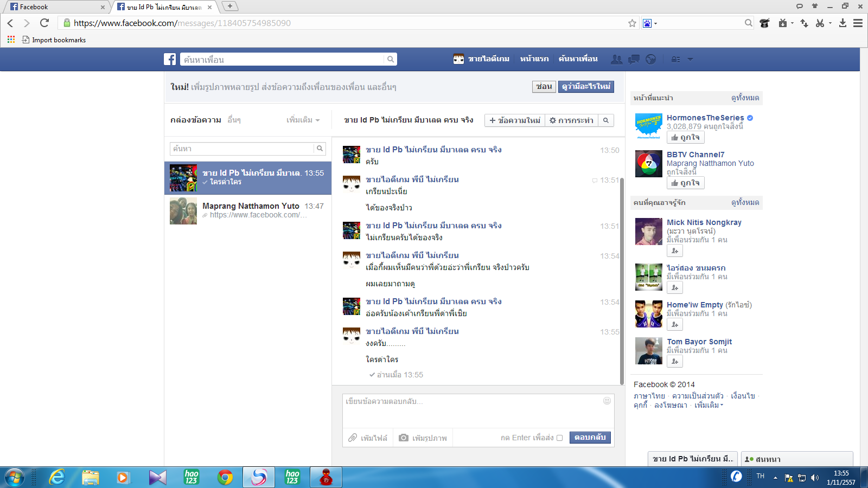868x488 pixels.
Task: Click the inbox ค้นหา search field
Action: point(242,149)
